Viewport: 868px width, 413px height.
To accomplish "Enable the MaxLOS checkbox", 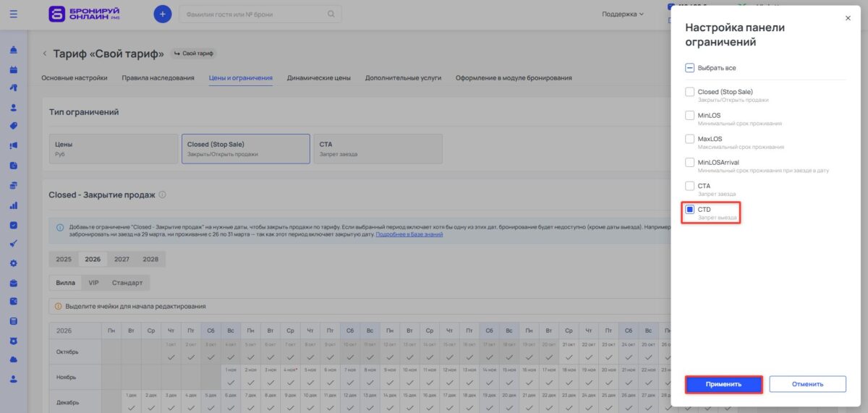I will coord(689,139).
